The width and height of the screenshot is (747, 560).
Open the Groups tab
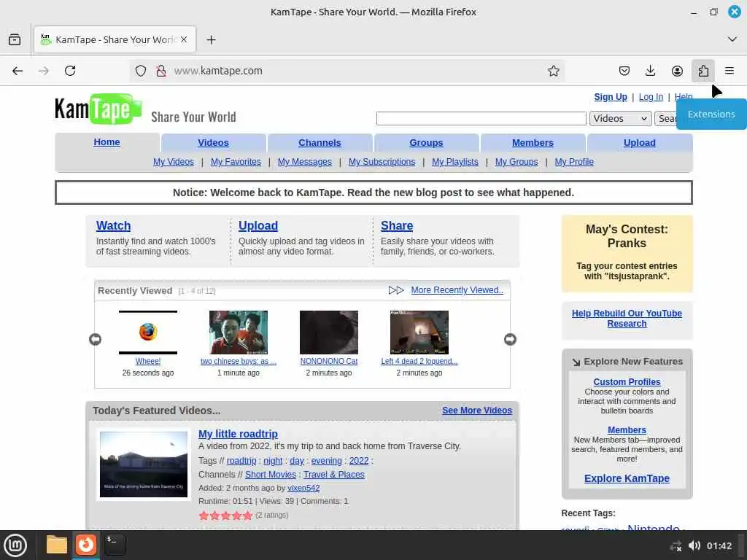click(426, 142)
